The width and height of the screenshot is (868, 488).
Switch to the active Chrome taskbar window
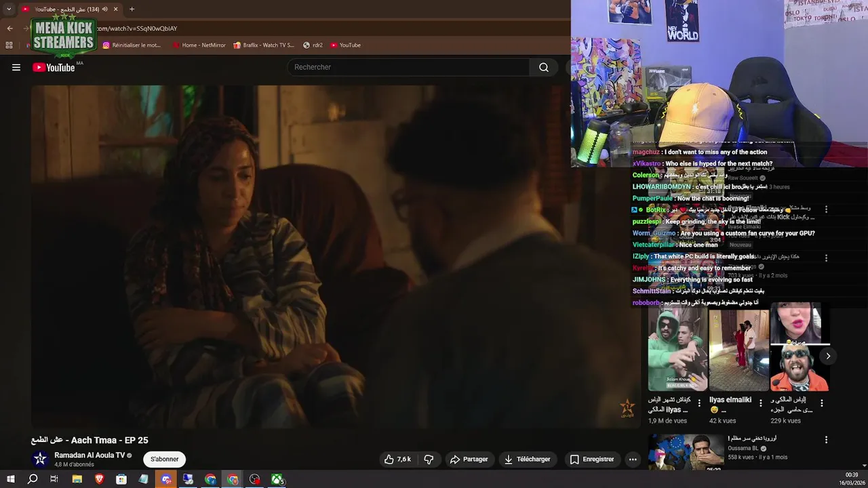233,479
